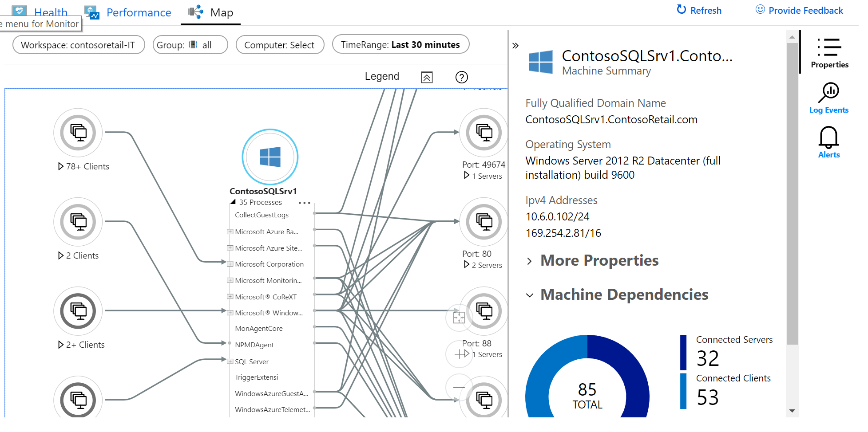Click the ContosoSQLSrv1 Windows machine node

point(270,157)
